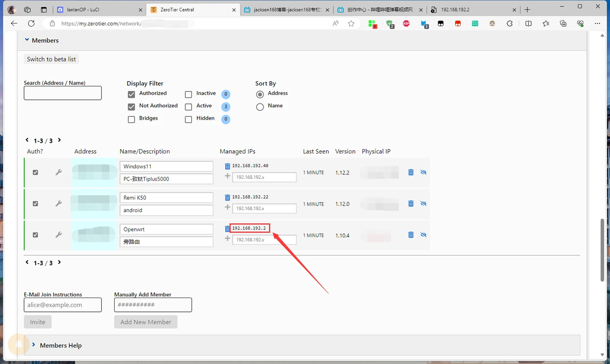Refresh the page with browser reload icon
610x364 pixels.
point(32,24)
